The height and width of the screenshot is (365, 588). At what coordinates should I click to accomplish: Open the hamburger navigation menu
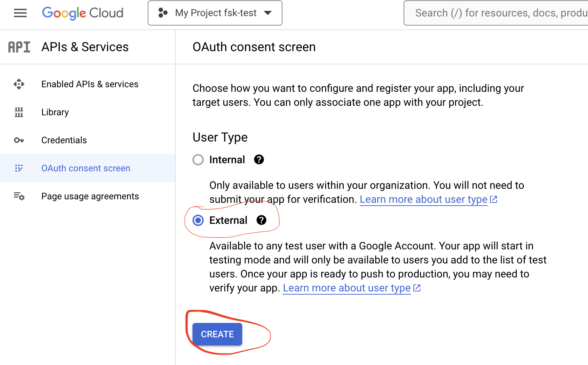coord(20,13)
